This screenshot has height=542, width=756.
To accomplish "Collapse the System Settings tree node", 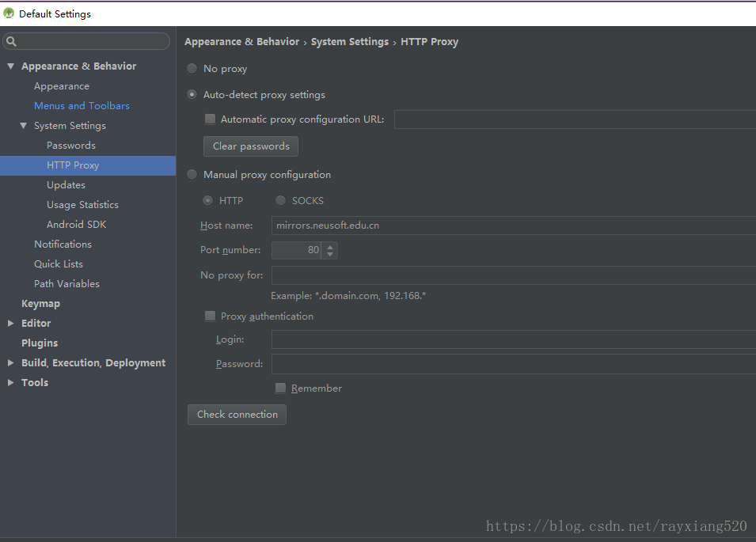I will pos(23,125).
